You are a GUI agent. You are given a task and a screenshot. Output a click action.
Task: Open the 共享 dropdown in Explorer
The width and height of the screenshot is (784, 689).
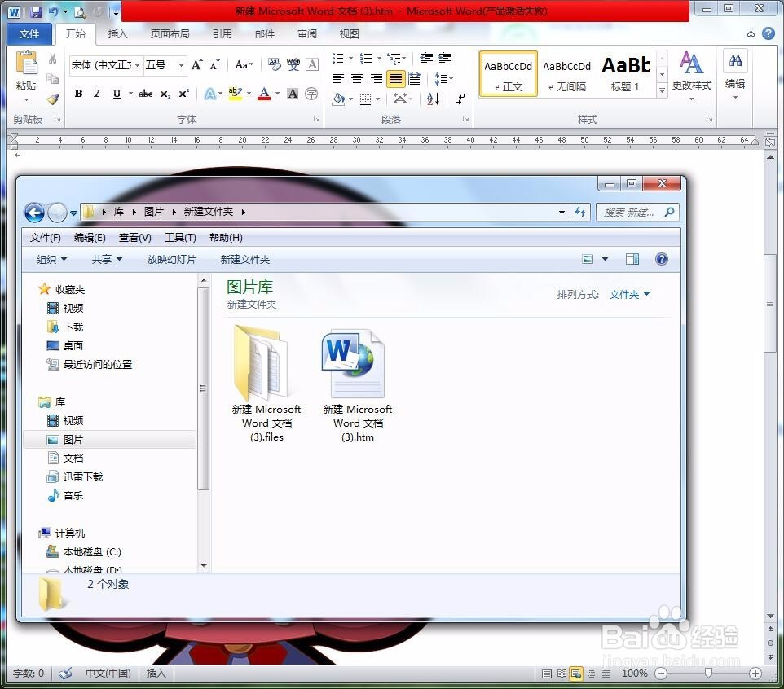pos(107,259)
